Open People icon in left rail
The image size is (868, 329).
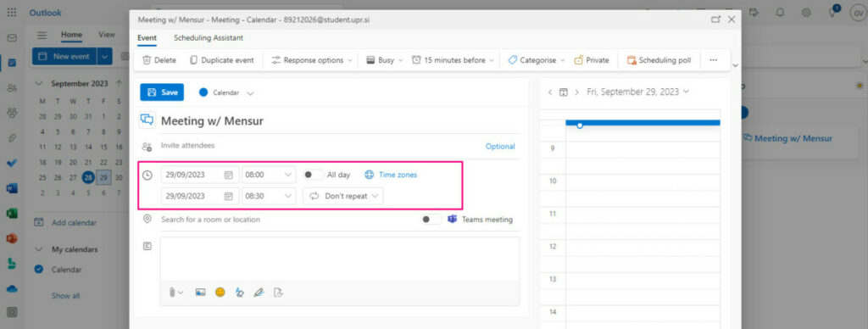pos(12,87)
